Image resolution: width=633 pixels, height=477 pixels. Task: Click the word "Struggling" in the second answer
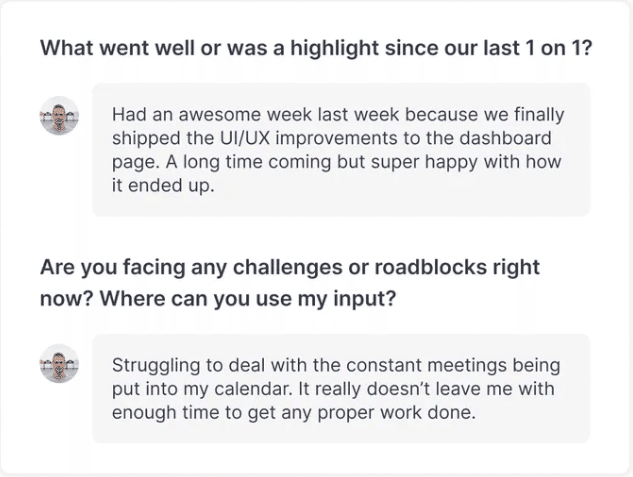click(156, 366)
